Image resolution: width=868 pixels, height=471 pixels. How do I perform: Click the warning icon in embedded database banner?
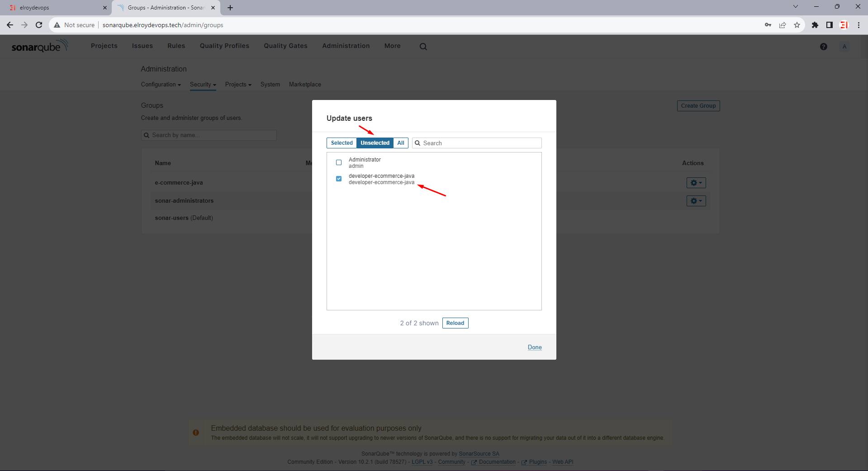coord(196,433)
